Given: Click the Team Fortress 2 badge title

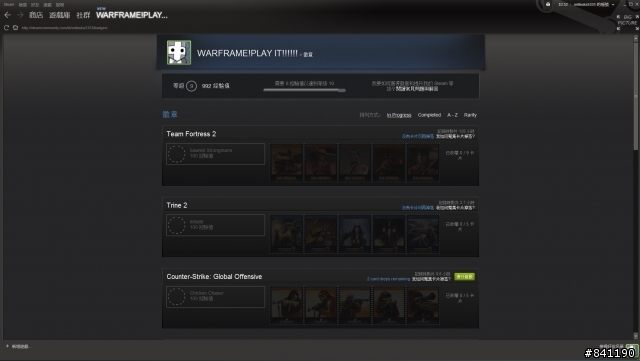Looking at the screenshot, I should pos(191,134).
